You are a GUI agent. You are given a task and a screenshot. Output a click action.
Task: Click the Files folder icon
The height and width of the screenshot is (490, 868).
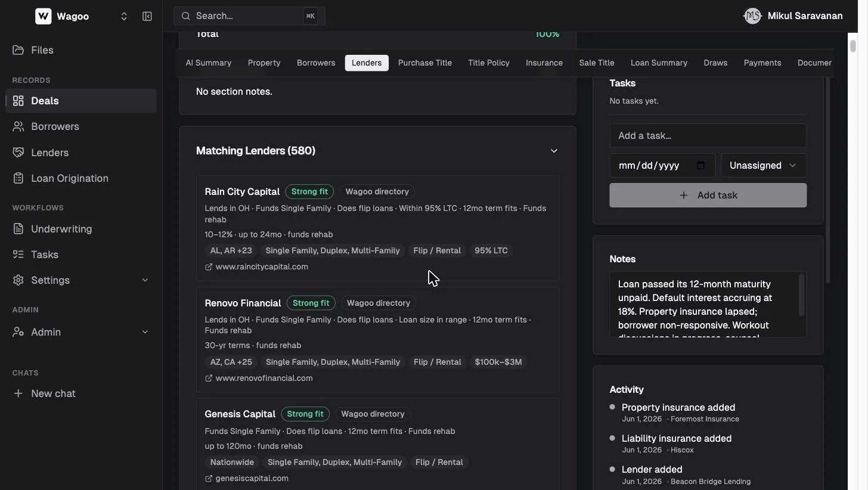pyautogui.click(x=18, y=50)
